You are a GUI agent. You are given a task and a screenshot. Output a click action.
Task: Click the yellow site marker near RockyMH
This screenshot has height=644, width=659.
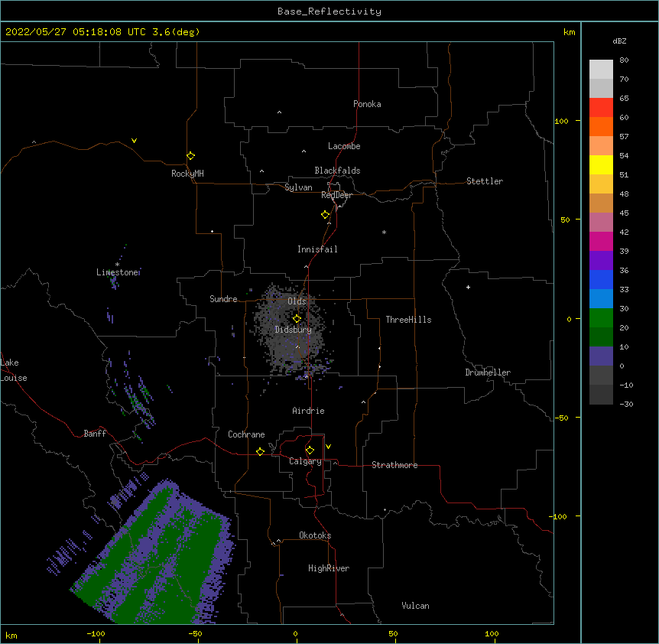tap(191, 156)
